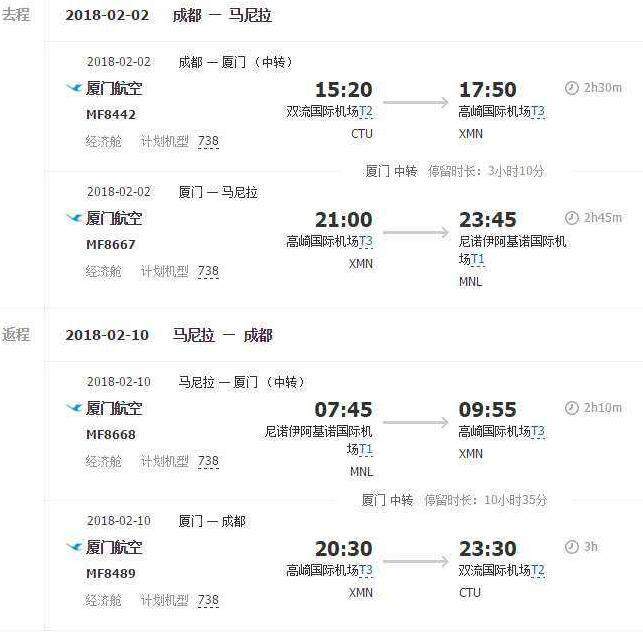
Task: Click the clock icon beside 2h10m duration
Action: (x=571, y=408)
